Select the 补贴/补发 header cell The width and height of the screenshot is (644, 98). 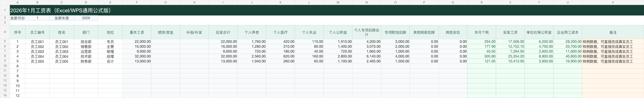(194, 32)
